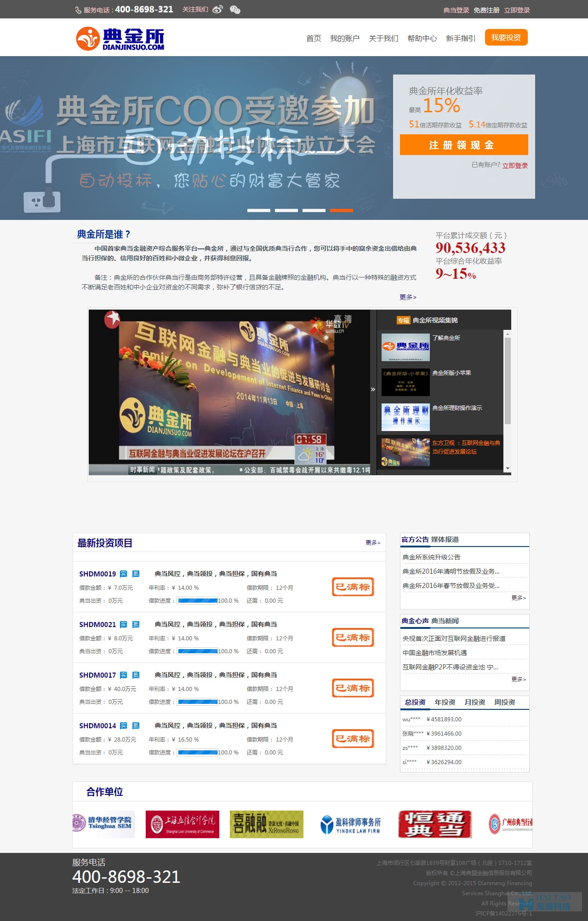The width and height of the screenshot is (588, 921).
Task: Open the 清华经管学院 Tsinghua SEM partner logo
Action: tap(104, 824)
